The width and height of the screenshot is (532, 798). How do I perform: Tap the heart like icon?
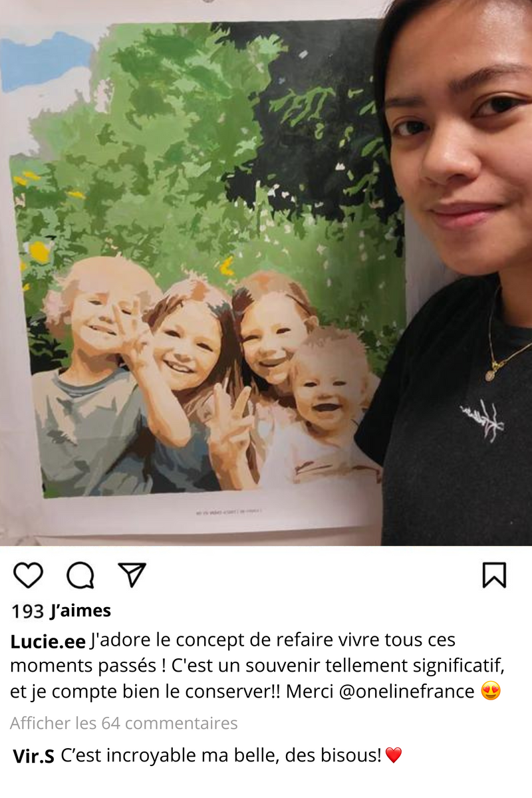28,575
